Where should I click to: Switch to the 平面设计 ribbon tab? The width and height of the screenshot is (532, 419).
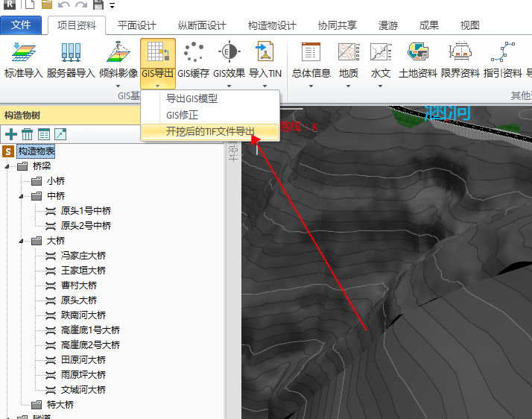pyautogui.click(x=137, y=25)
